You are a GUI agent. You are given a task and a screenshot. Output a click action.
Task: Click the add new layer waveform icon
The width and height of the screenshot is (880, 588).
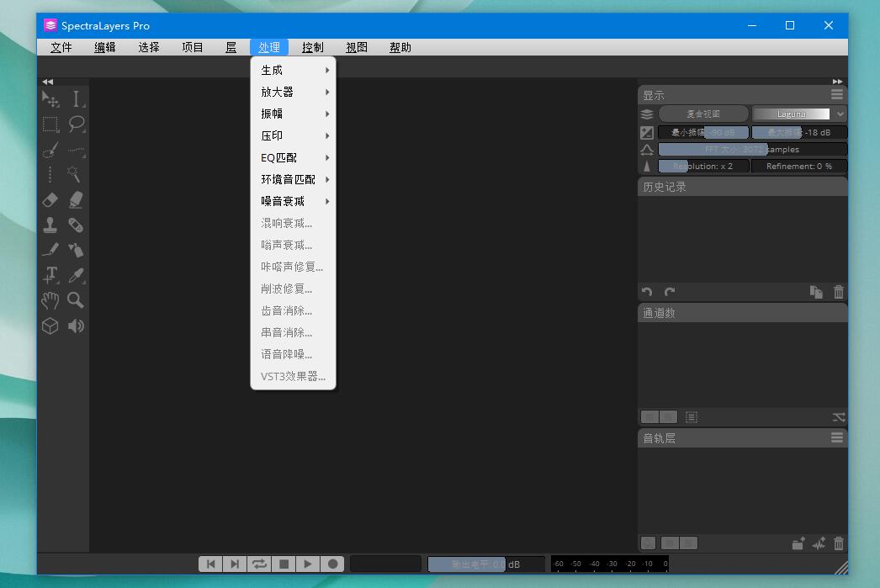(x=819, y=543)
